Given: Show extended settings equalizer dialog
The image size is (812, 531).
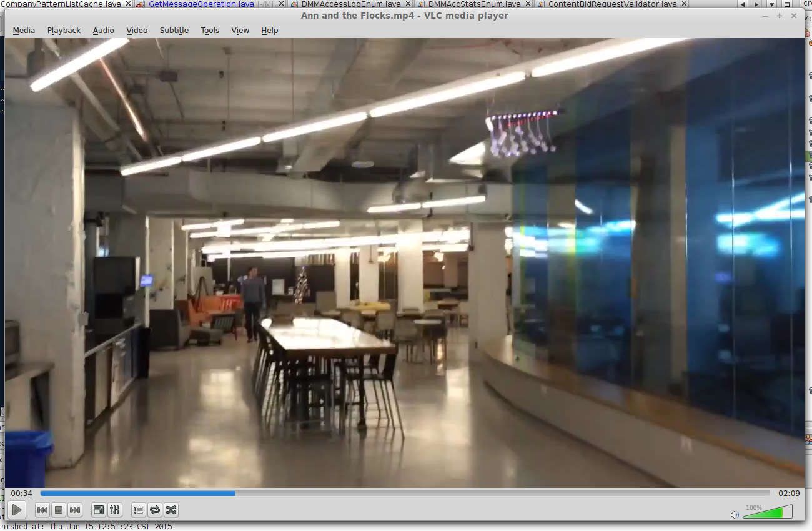Looking at the screenshot, I should point(115,510).
